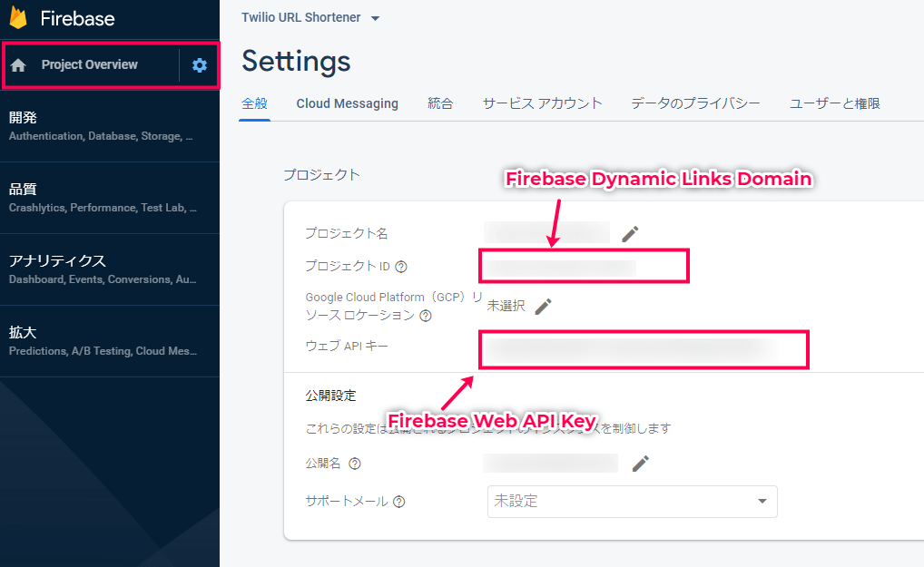924x567 pixels.
Task: Click the プロジェクト ID label
Action: pos(348,266)
